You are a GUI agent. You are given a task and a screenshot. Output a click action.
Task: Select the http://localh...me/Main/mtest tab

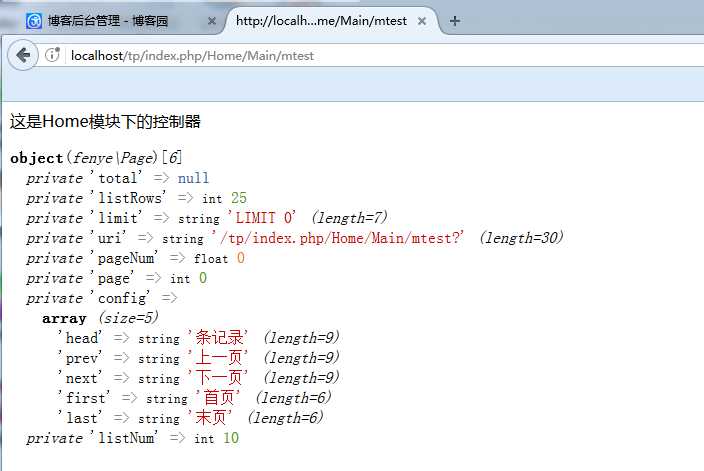[x=321, y=21]
